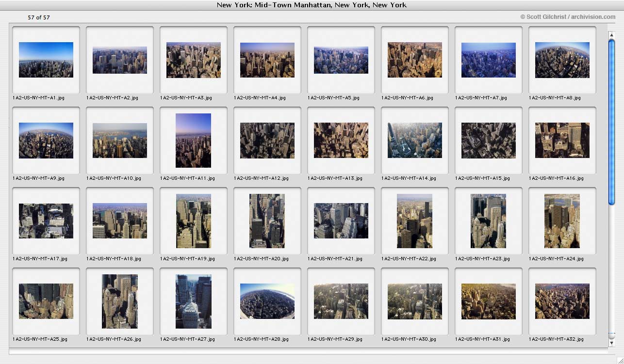The height and width of the screenshot is (364, 624).
Task: Choose thumbnail 1A2-US-NY-MT-A27.jpg
Action: tap(194, 301)
